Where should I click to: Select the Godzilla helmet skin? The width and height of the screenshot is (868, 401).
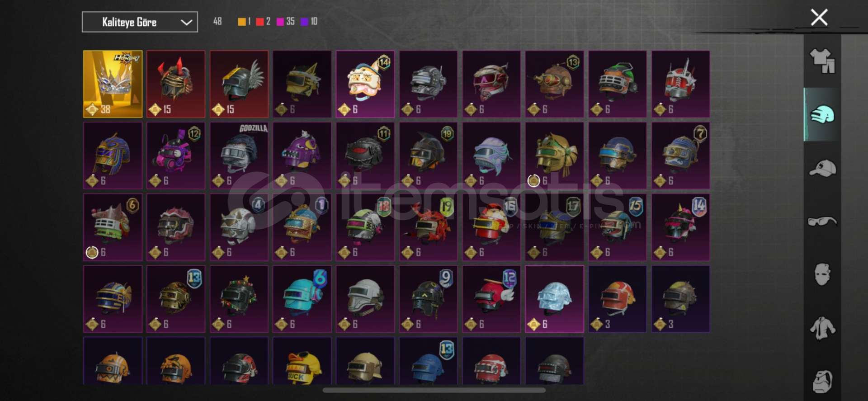pos(239,156)
